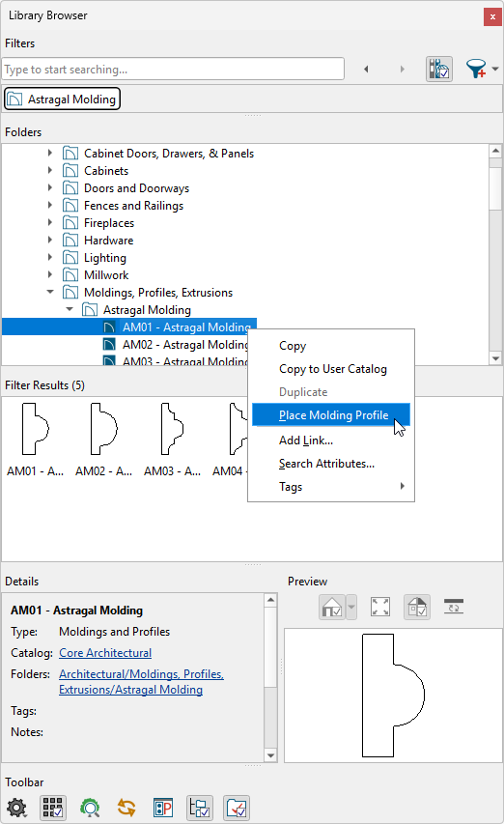Select the Lighting folder icon

click(x=70, y=257)
